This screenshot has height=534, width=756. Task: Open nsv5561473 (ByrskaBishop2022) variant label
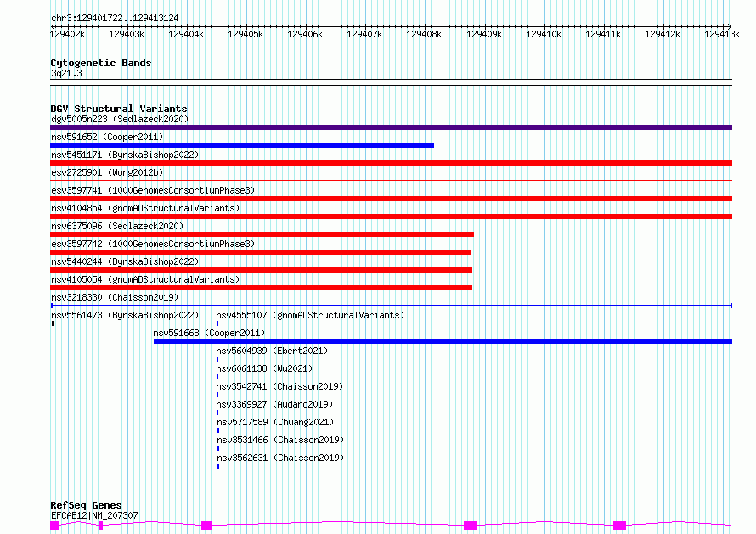coord(125,315)
